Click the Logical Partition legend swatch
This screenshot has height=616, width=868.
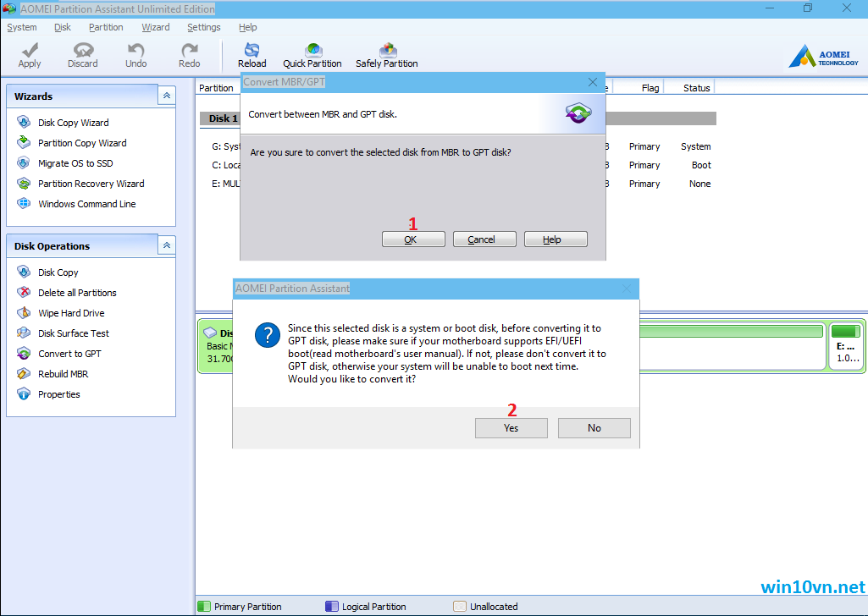(x=332, y=607)
